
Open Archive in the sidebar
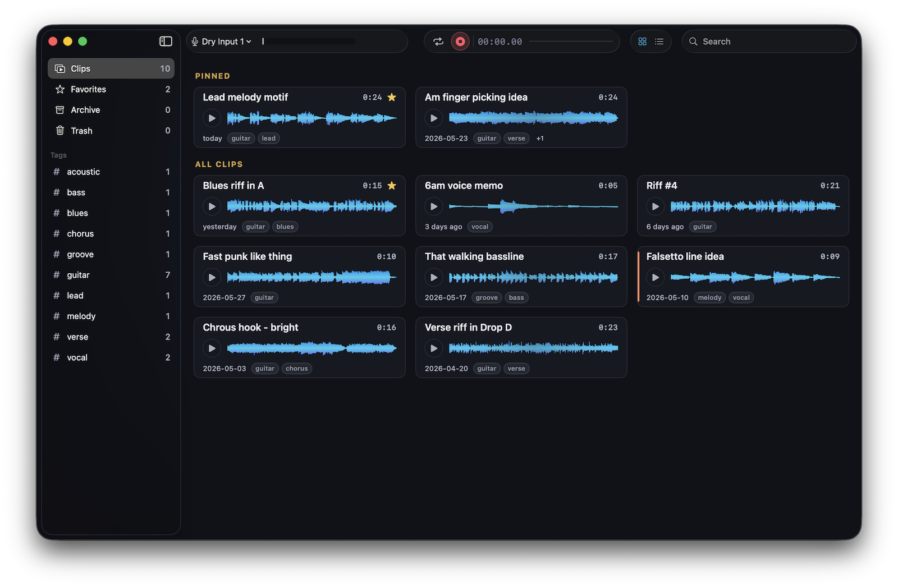pos(111,110)
